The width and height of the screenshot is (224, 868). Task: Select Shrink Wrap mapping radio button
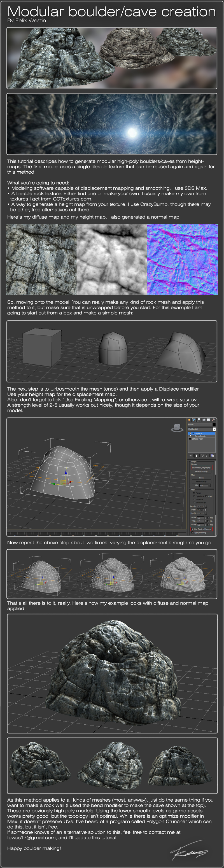pyautogui.click(x=194, y=503)
